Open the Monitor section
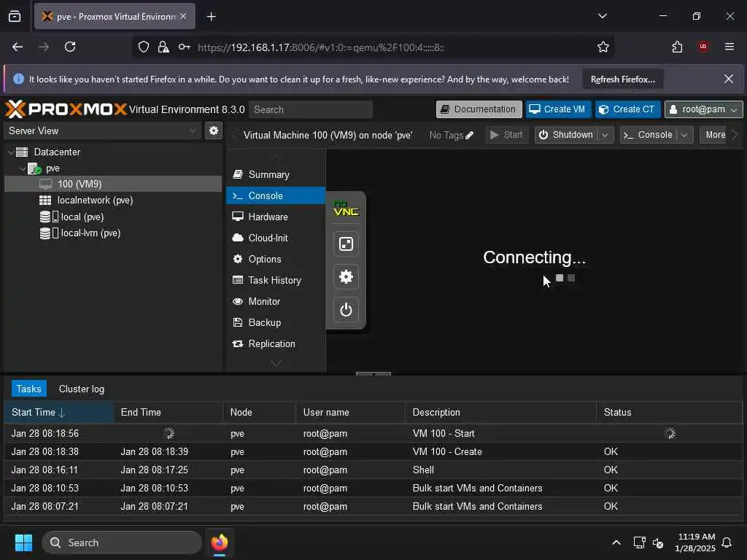This screenshot has width=747, height=560. click(275, 301)
